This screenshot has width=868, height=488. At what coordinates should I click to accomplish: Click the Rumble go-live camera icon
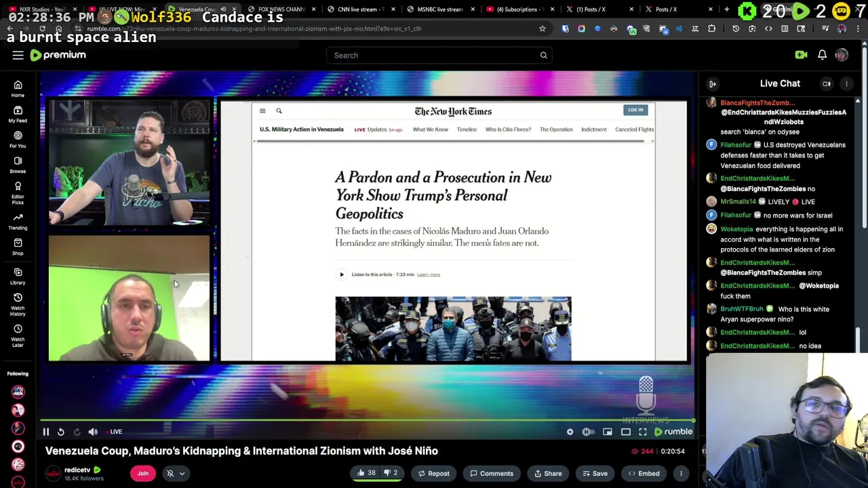point(801,55)
